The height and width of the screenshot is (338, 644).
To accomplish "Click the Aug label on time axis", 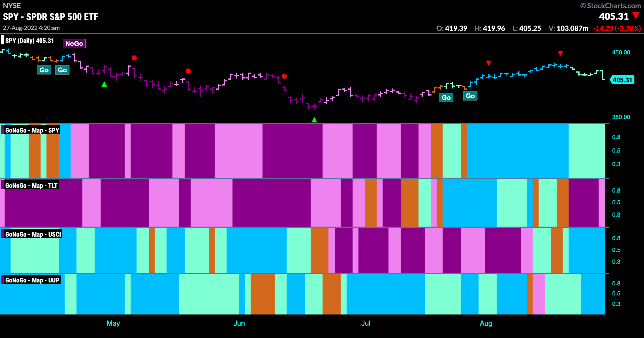I will point(486,323).
